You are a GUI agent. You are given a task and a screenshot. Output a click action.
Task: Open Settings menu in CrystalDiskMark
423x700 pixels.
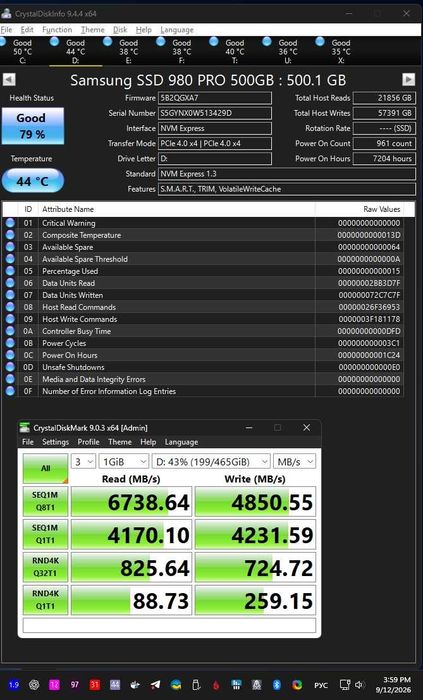point(55,442)
